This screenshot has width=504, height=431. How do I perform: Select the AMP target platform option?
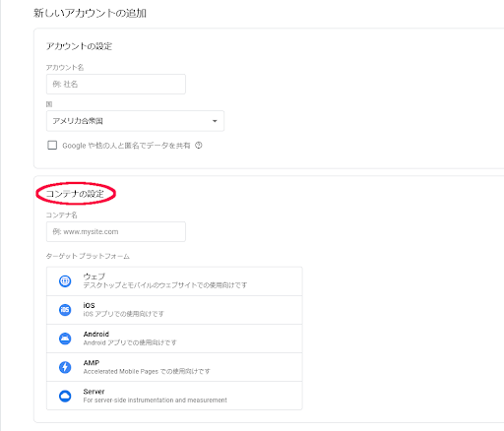pos(174,367)
